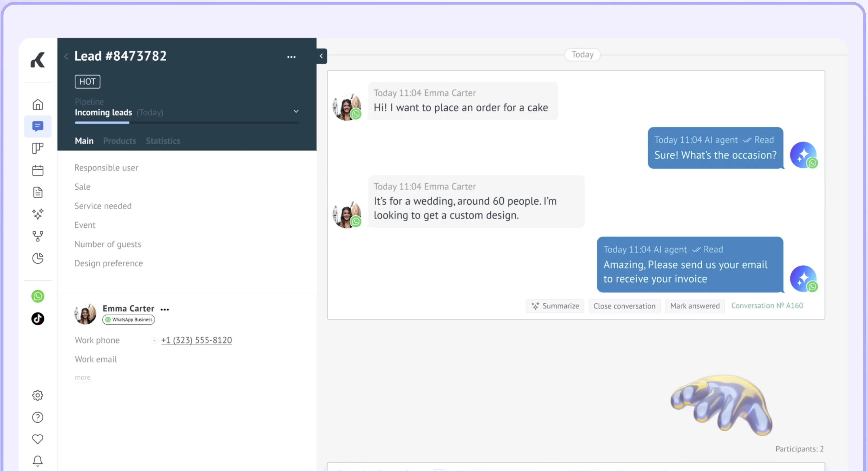This screenshot has height=472, width=868.
Task: Click AI agent avatar beside occasion message
Action: pos(804,155)
